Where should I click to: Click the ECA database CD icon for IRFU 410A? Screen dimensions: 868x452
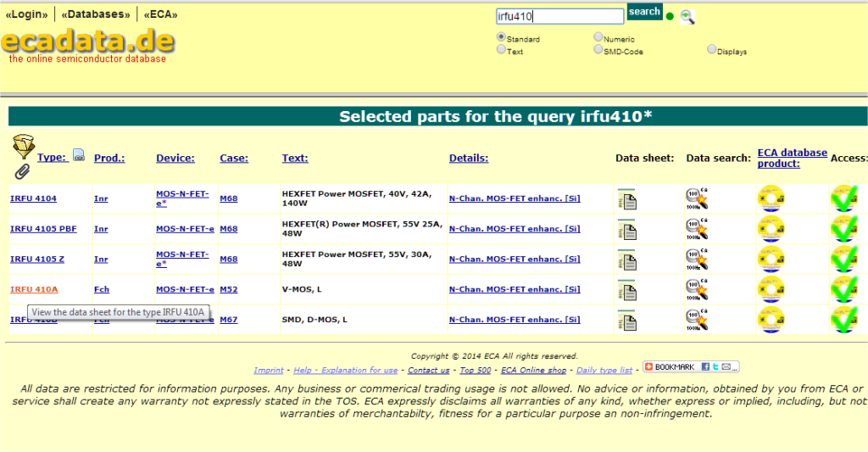click(771, 290)
